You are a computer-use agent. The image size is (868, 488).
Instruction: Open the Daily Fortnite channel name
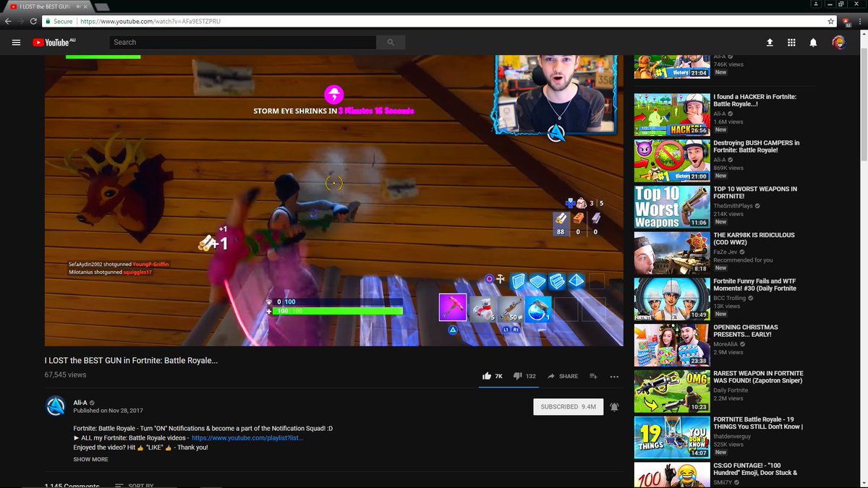click(731, 390)
